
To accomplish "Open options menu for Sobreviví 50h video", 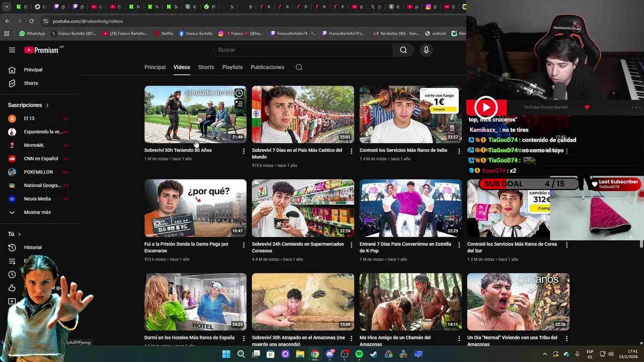I will (x=244, y=151).
